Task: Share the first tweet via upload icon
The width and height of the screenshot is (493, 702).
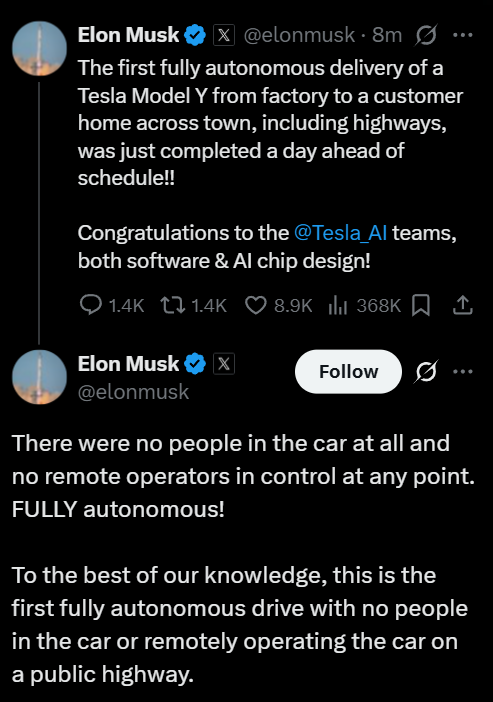Action: tap(463, 305)
